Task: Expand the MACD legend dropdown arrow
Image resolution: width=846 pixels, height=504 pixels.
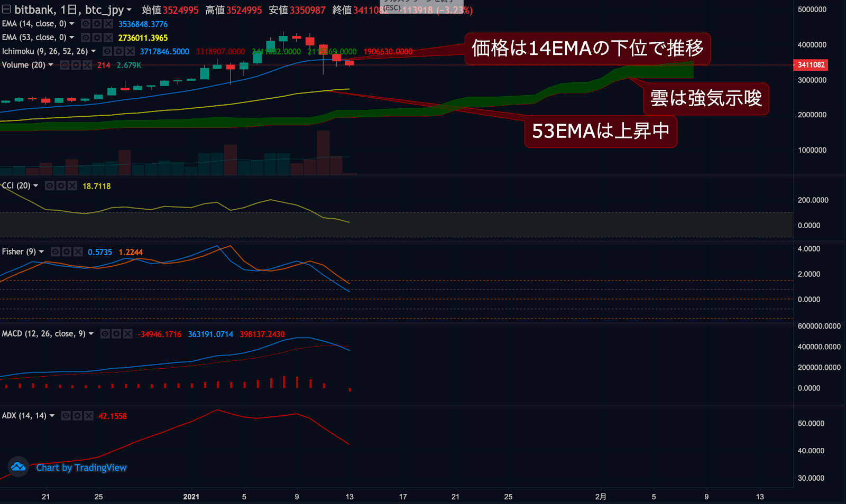Action: pyautogui.click(x=91, y=334)
